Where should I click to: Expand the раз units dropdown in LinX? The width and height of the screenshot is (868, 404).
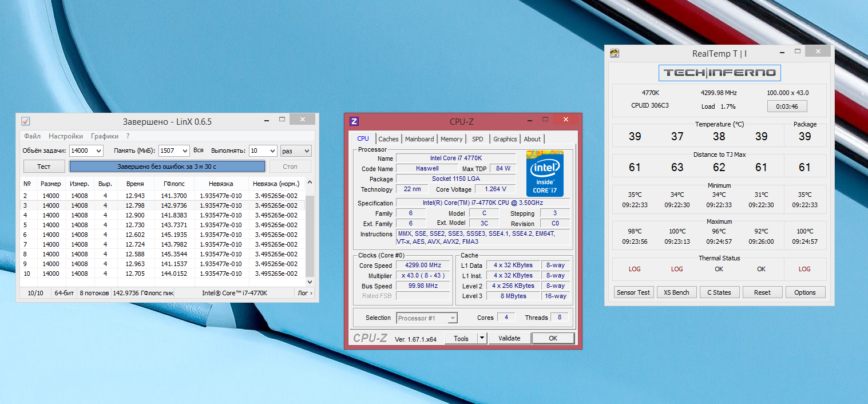click(x=296, y=150)
